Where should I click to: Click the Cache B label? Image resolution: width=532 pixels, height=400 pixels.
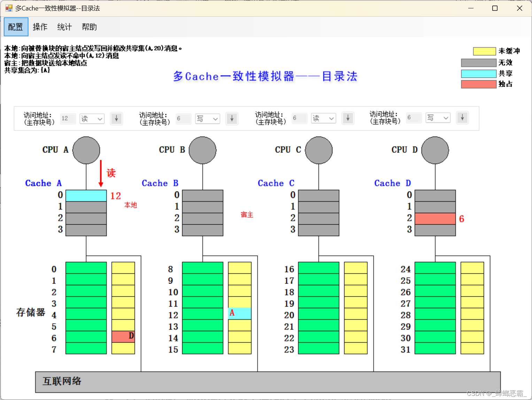[160, 183]
